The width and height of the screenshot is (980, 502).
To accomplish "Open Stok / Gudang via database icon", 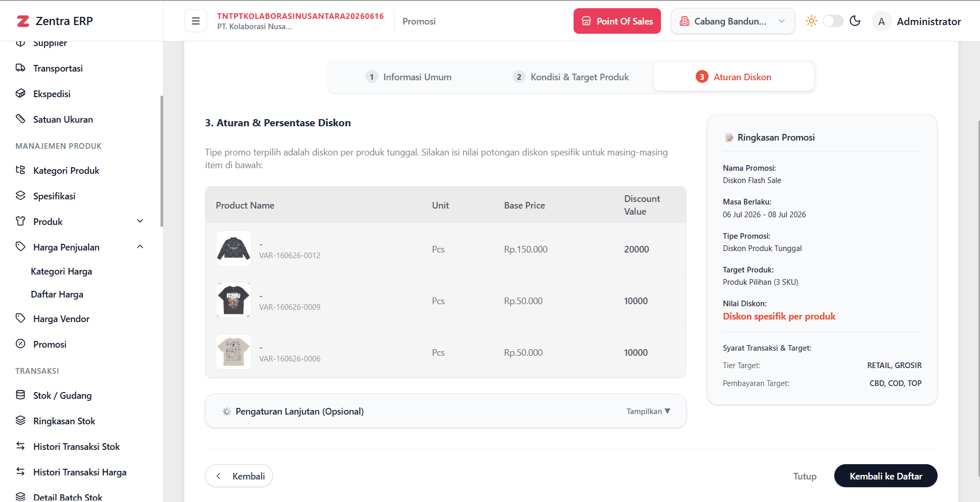I will (20, 395).
